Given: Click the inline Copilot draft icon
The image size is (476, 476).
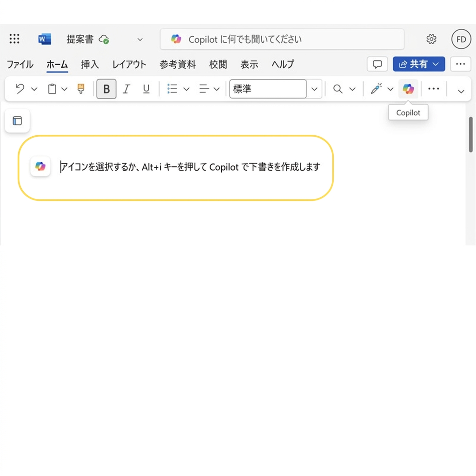Looking at the screenshot, I should [40, 166].
